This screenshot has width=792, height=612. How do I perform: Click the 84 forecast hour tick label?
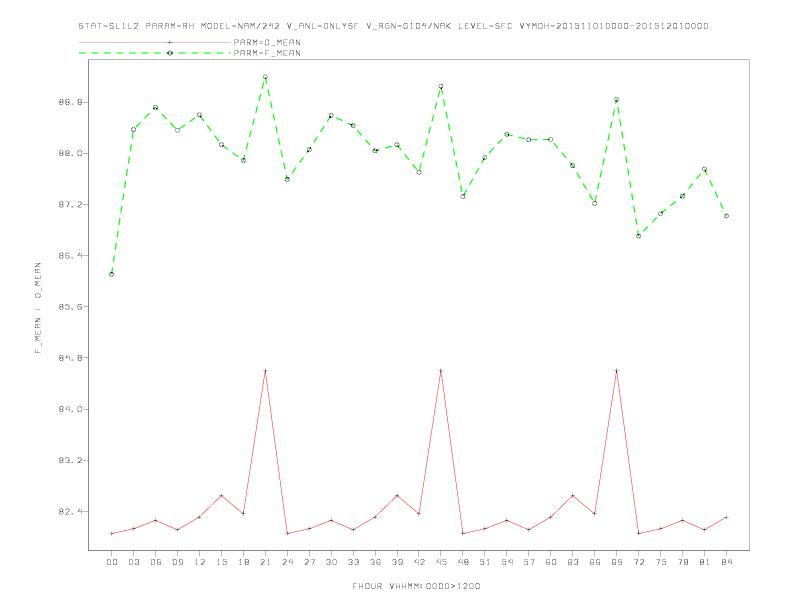click(x=727, y=562)
